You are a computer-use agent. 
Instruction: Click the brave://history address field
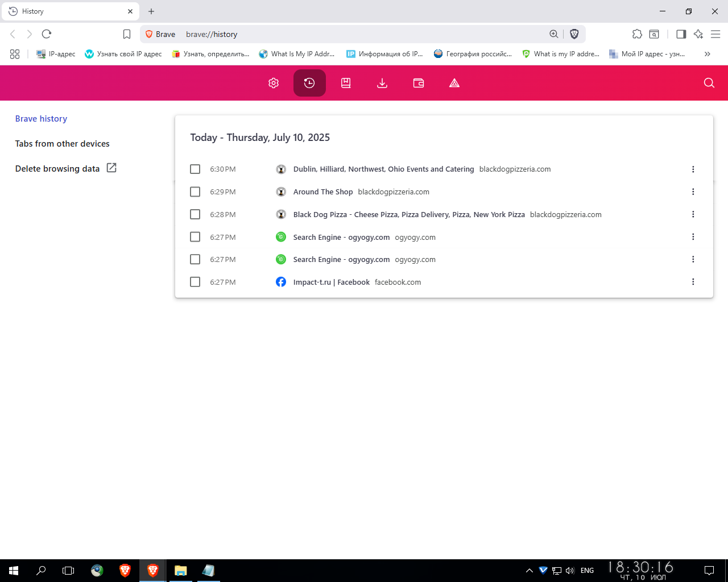pos(364,34)
